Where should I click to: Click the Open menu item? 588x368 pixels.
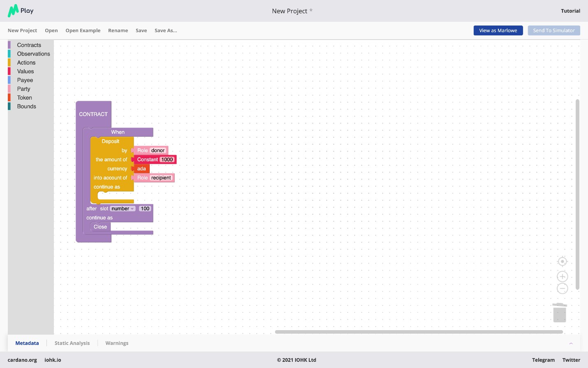[51, 30]
